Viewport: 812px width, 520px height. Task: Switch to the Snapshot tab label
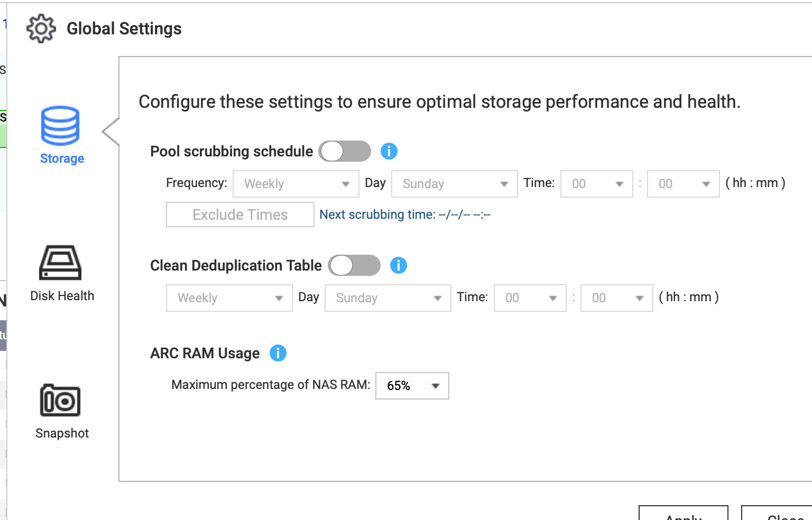(62, 433)
